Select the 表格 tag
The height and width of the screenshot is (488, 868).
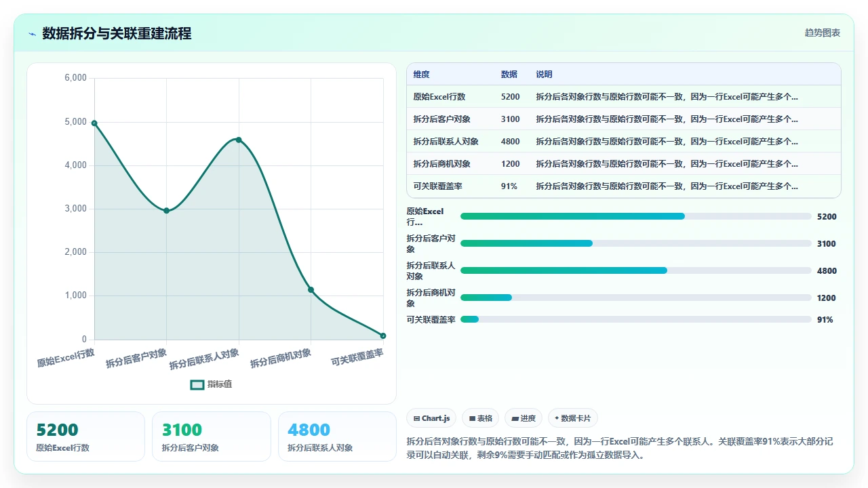(481, 418)
